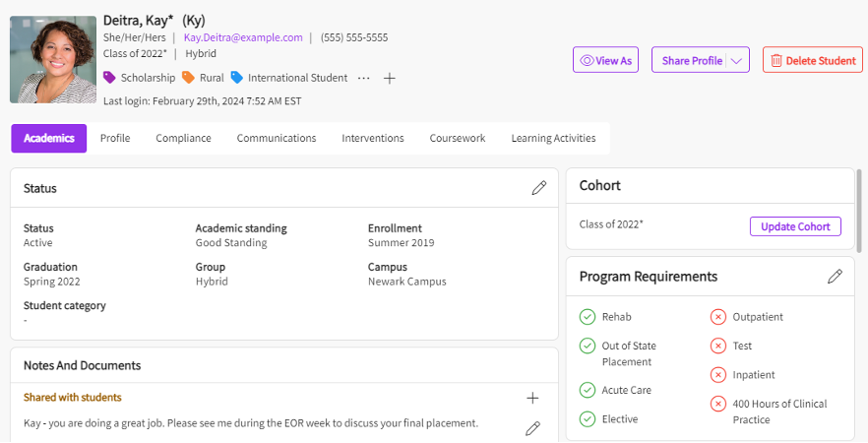Toggle the Inpatient requirement status

tap(718, 375)
